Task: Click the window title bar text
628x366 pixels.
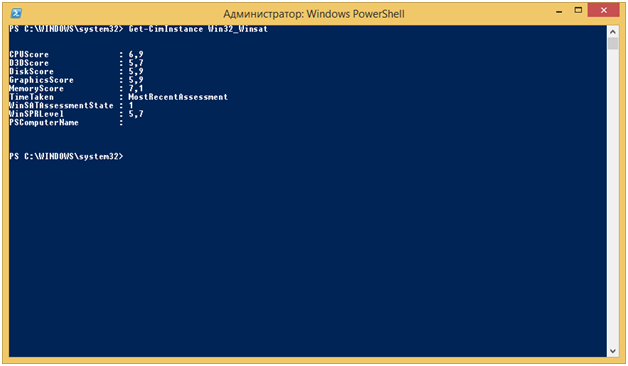Action: [314, 14]
